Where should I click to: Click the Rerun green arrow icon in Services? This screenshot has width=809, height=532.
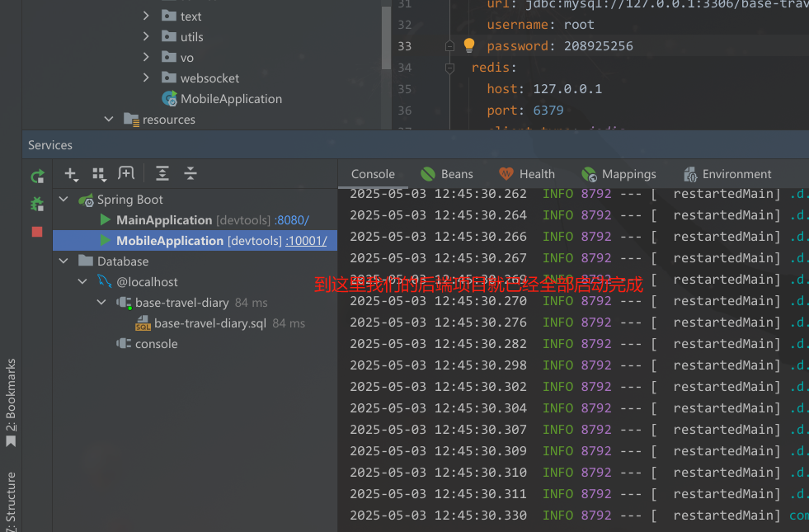click(x=37, y=177)
